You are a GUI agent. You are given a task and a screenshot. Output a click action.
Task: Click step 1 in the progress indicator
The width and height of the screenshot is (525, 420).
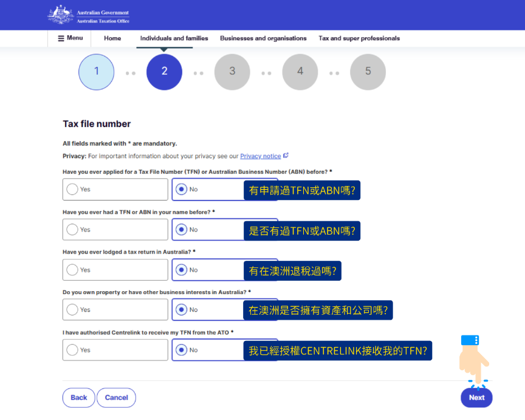[x=96, y=72]
